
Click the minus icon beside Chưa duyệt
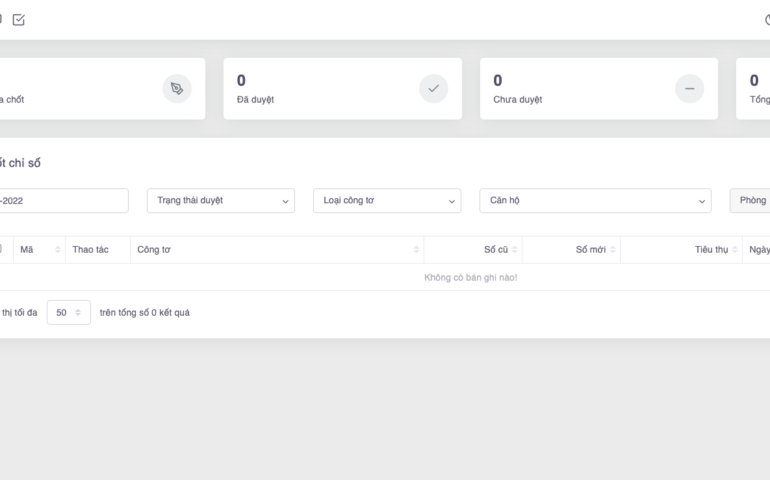689,89
